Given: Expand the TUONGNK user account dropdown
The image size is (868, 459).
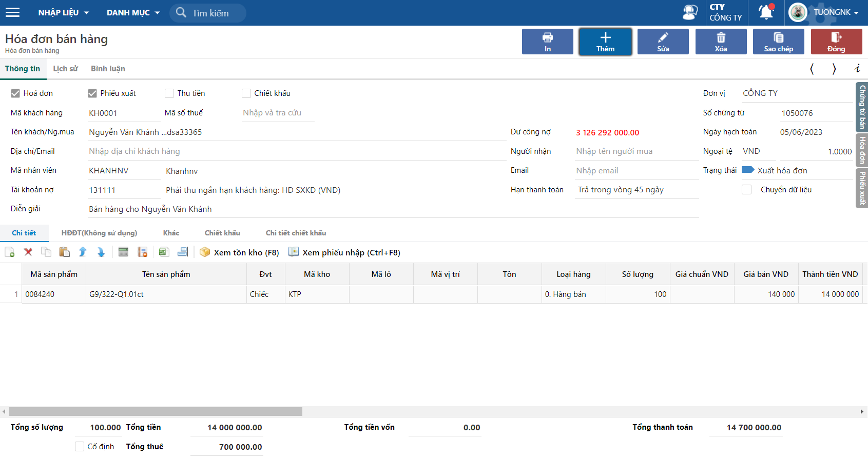Looking at the screenshot, I should (x=836, y=12).
